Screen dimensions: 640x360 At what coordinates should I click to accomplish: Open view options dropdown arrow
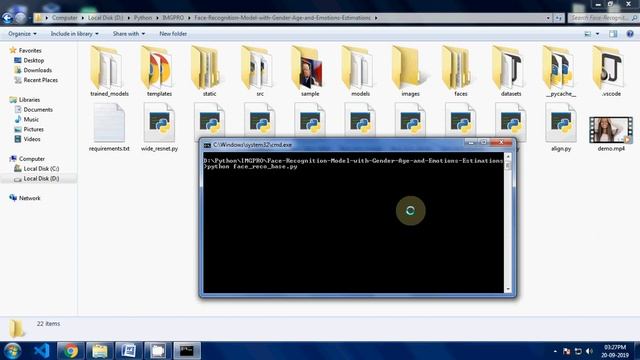(598, 34)
